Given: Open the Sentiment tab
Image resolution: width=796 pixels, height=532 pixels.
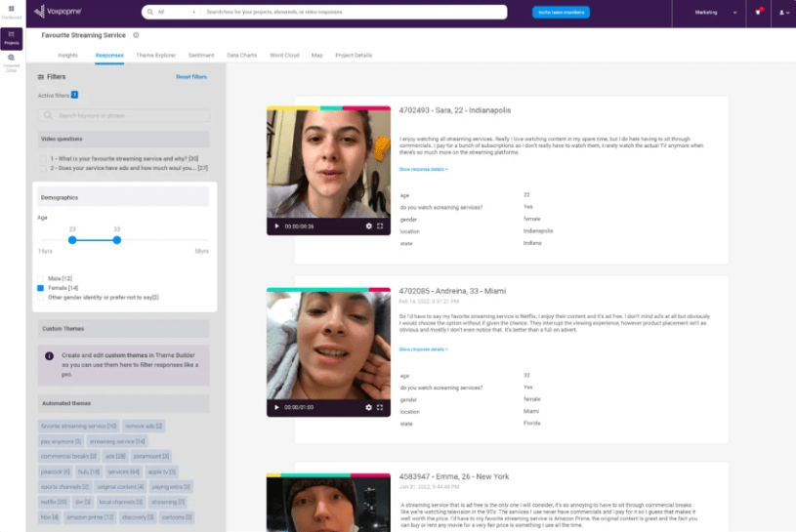Looking at the screenshot, I should coord(201,56).
